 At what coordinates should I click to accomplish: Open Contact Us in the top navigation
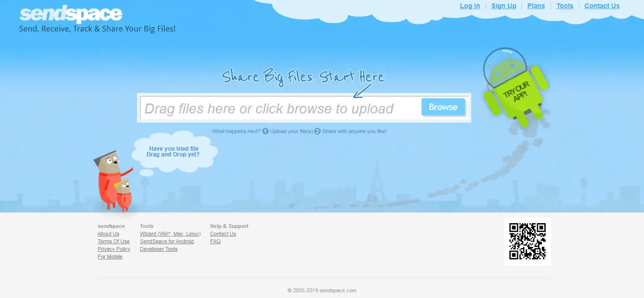point(602,6)
